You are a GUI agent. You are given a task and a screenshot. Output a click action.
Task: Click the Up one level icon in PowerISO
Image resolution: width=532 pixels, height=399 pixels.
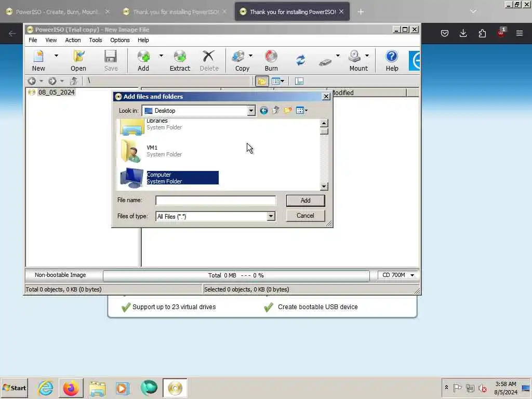pos(74,81)
